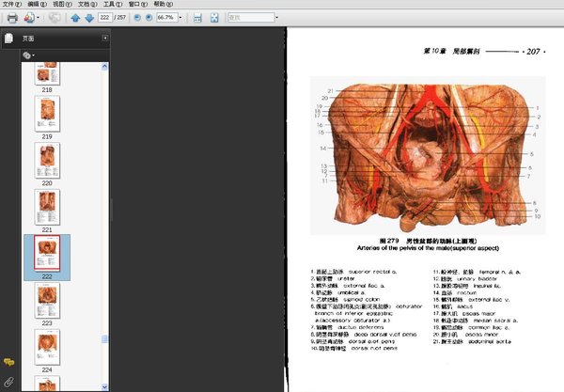Viewport: 564px width, 392px height.
Task: Select page thumbnail 223
Action: (47, 301)
